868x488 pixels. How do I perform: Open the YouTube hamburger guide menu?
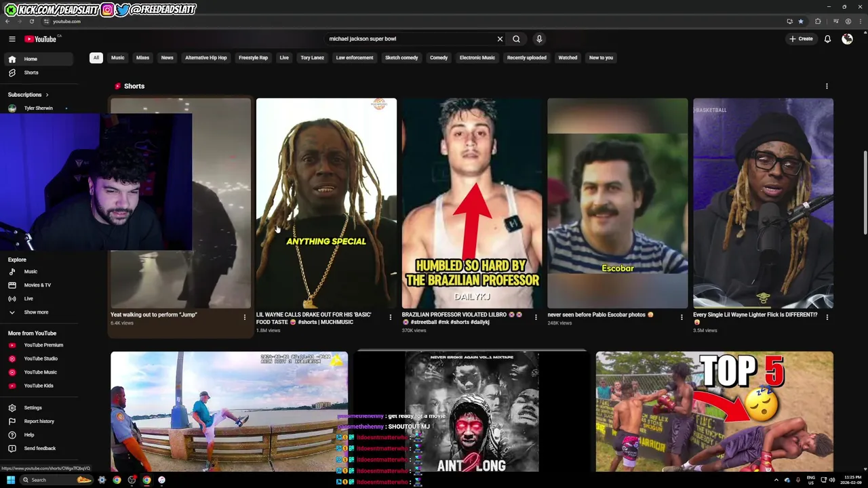point(12,39)
